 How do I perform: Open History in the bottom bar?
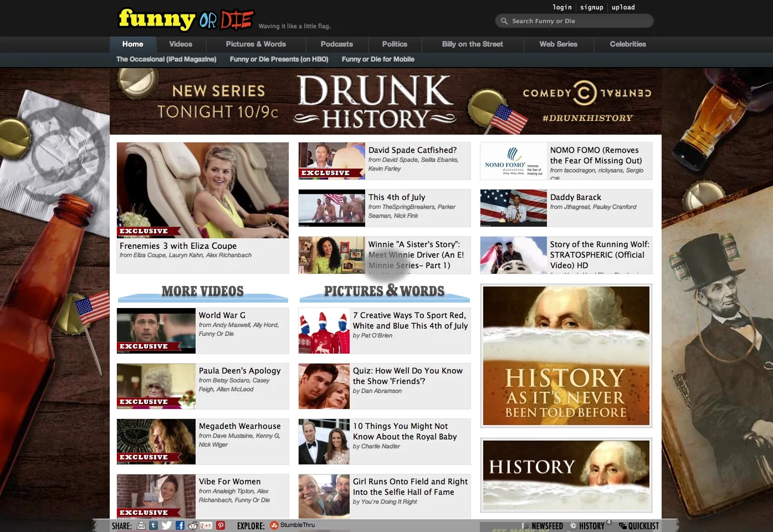[x=588, y=526]
